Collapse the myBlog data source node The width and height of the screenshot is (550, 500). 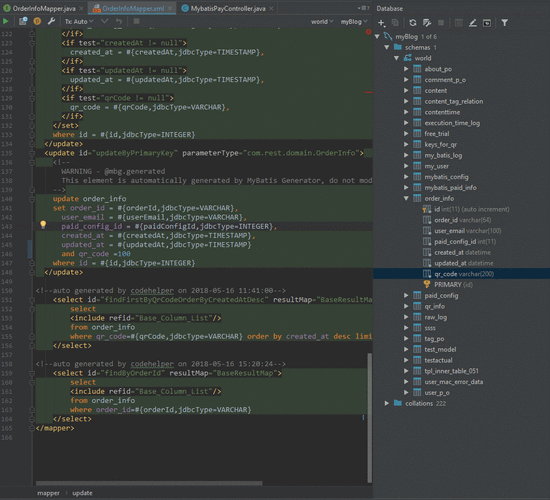tap(377, 36)
